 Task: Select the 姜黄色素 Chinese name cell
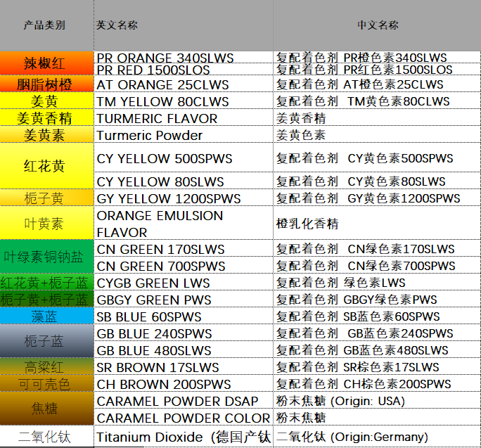[377, 134]
